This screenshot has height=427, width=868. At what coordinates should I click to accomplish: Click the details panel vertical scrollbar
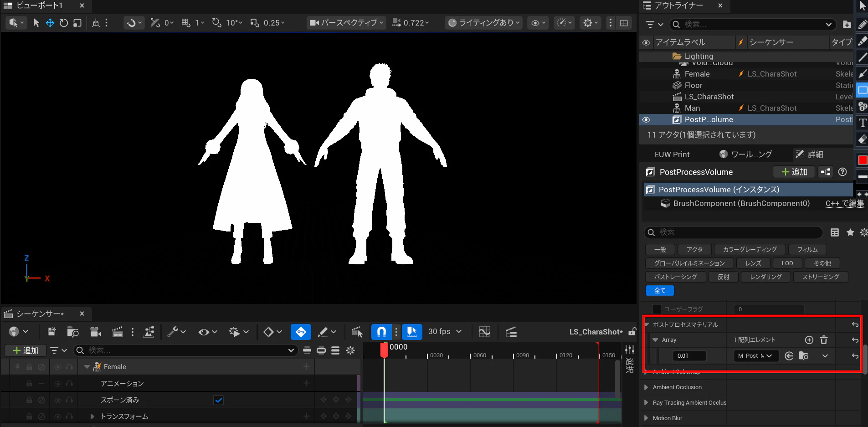[865, 359]
